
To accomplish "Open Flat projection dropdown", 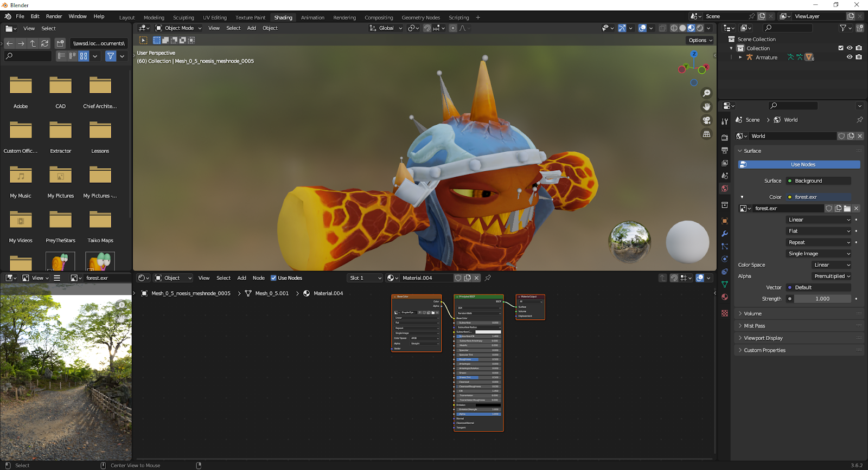I will (819, 231).
